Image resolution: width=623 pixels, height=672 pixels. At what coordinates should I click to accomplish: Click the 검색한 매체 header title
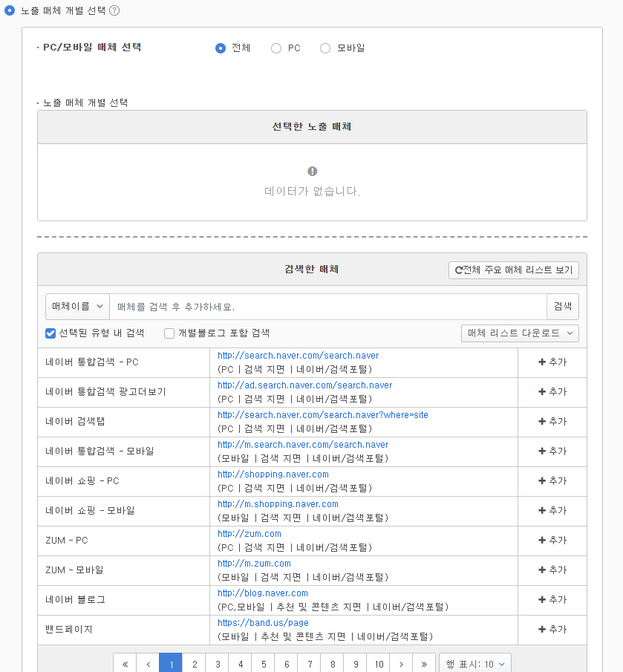pyautogui.click(x=312, y=269)
